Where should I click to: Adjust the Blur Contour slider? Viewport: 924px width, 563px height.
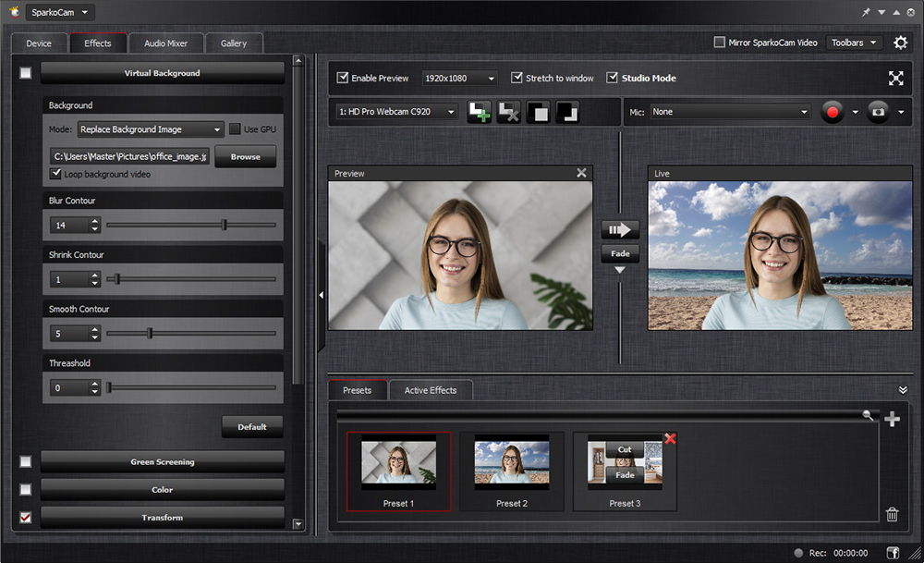tap(222, 225)
